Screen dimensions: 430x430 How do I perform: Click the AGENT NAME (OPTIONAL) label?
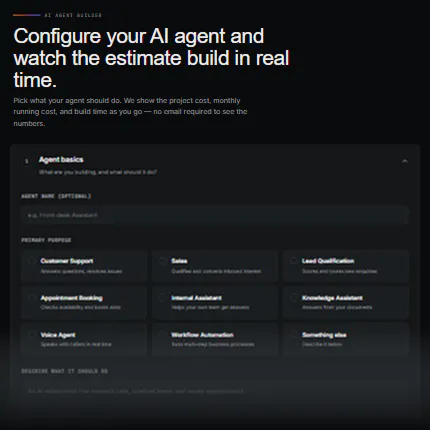click(x=56, y=196)
